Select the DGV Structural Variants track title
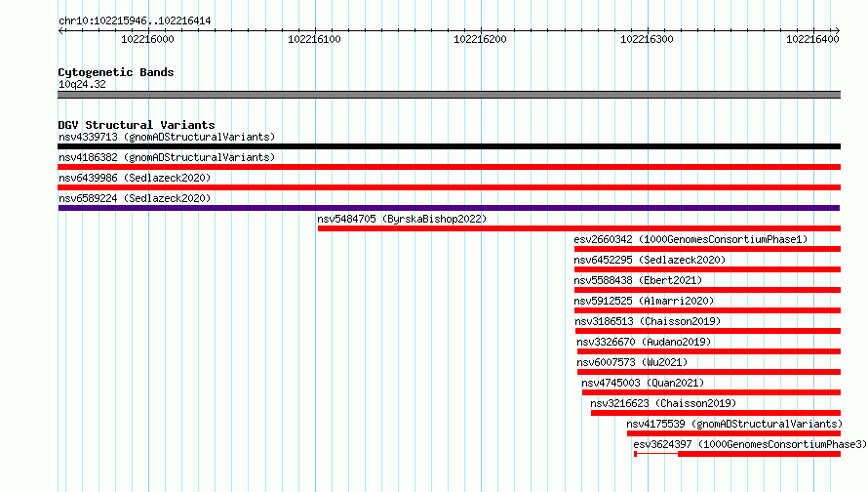This screenshot has height=492, width=868. pos(137,125)
